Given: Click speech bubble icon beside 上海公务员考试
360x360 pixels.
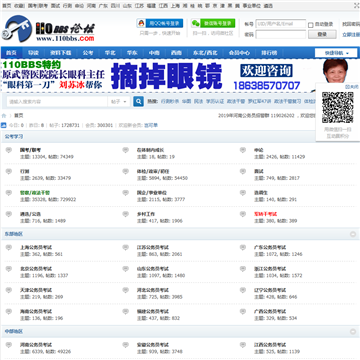Looking at the screenshot, I should pyautogui.click(x=9, y=248).
